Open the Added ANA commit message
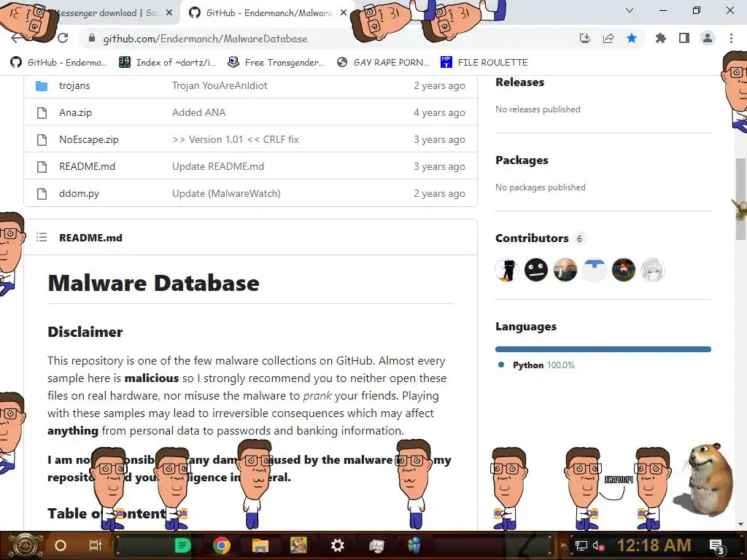 [198, 113]
